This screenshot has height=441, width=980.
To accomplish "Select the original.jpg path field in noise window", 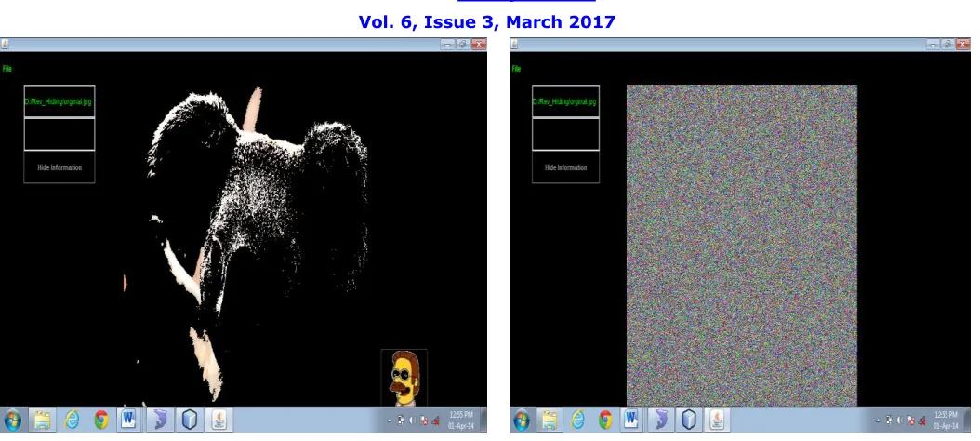I will point(565,101).
